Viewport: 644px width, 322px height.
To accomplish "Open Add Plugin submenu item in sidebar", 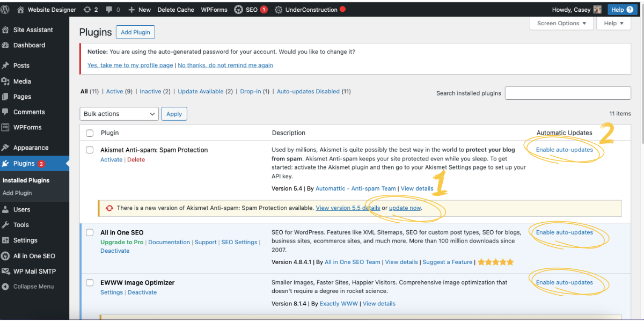I will (x=17, y=193).
